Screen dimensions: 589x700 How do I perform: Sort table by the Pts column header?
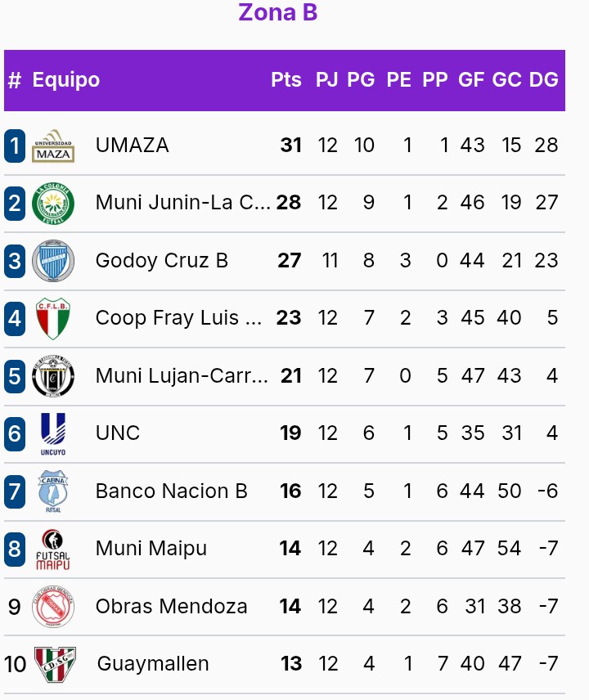(286, 80)
